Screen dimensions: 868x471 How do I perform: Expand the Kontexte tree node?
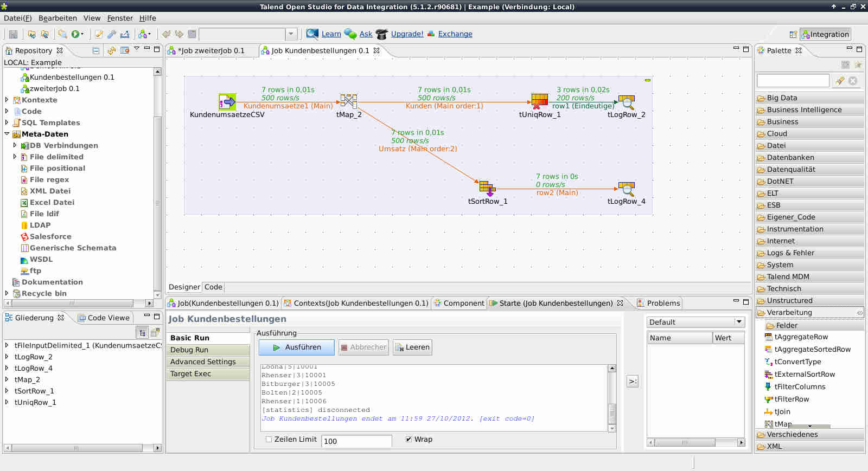(x=7, y=100)
